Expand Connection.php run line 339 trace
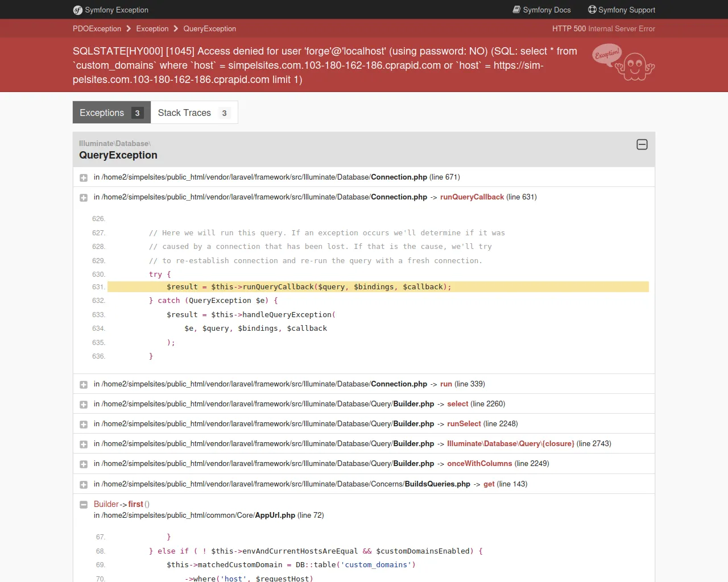Screen dimensions: 728x582 click(84, 385)
